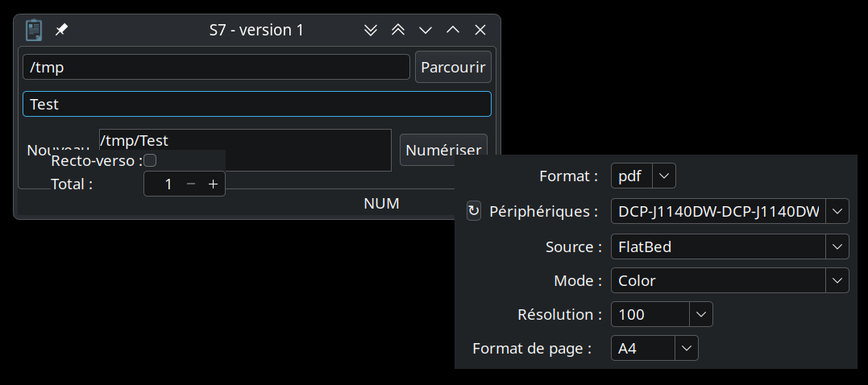Click the clipboard app icon in title bar
This screenshot has width=868, height=385.
tap(33, 30)
